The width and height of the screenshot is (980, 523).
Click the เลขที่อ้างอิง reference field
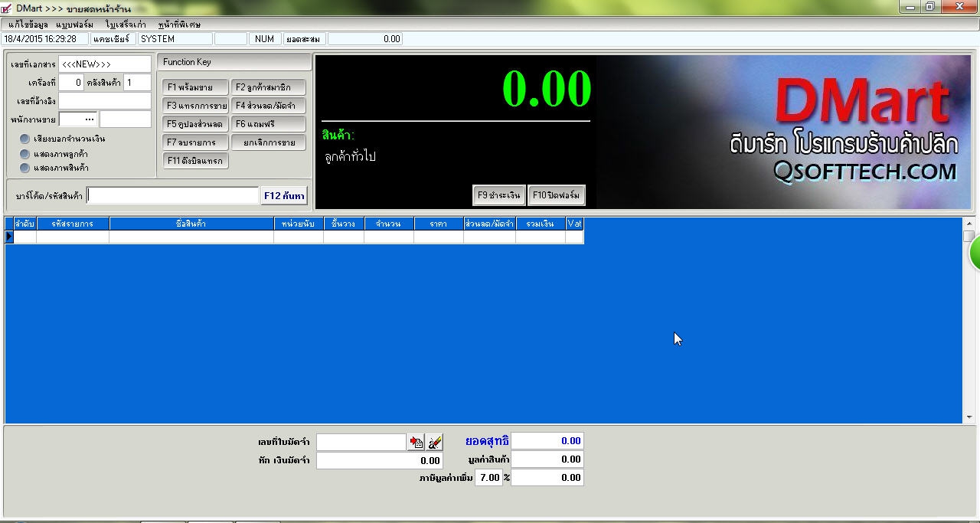(105, 100)
